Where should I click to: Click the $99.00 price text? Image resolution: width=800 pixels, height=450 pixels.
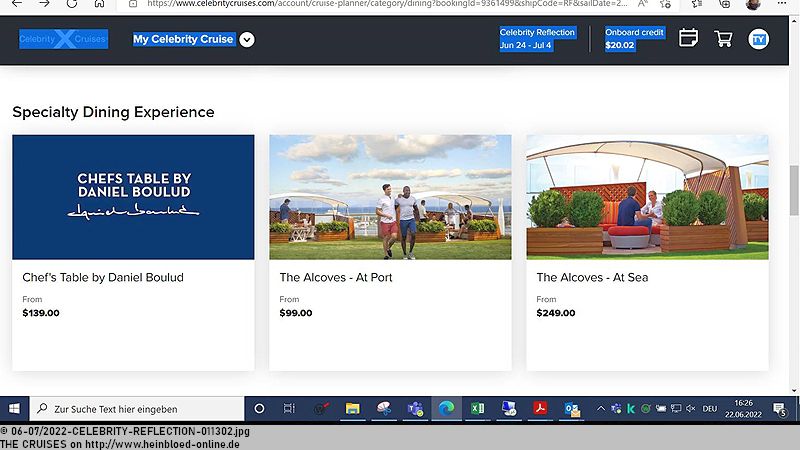click(296, 313)
